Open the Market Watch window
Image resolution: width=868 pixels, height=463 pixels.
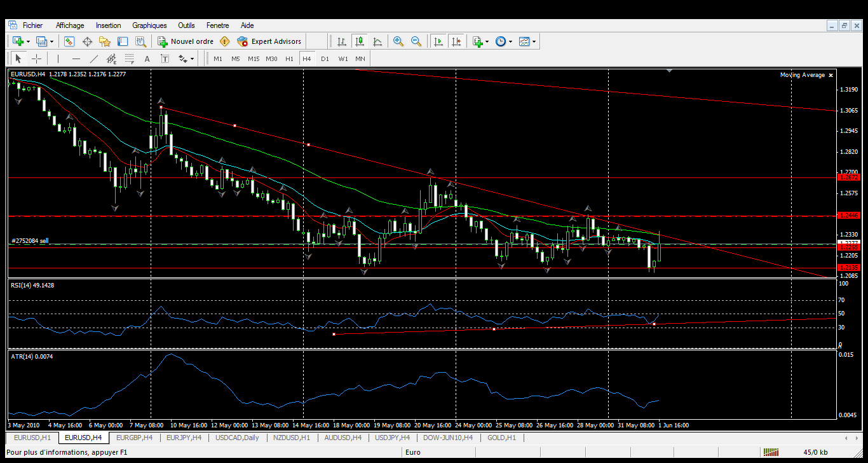69,41
